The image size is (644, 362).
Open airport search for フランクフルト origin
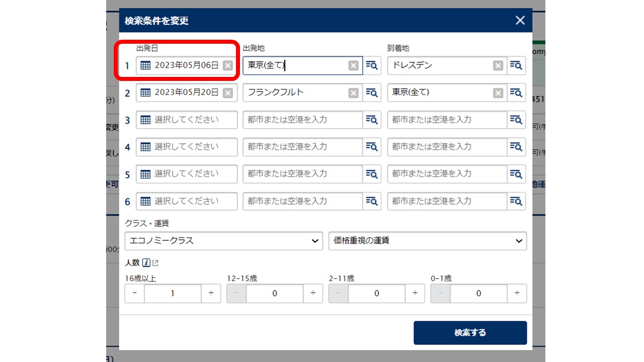coord(372,93)
